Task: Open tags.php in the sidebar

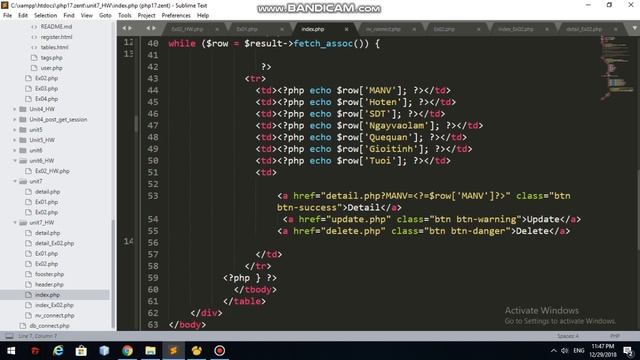Action: pos(51,58)
